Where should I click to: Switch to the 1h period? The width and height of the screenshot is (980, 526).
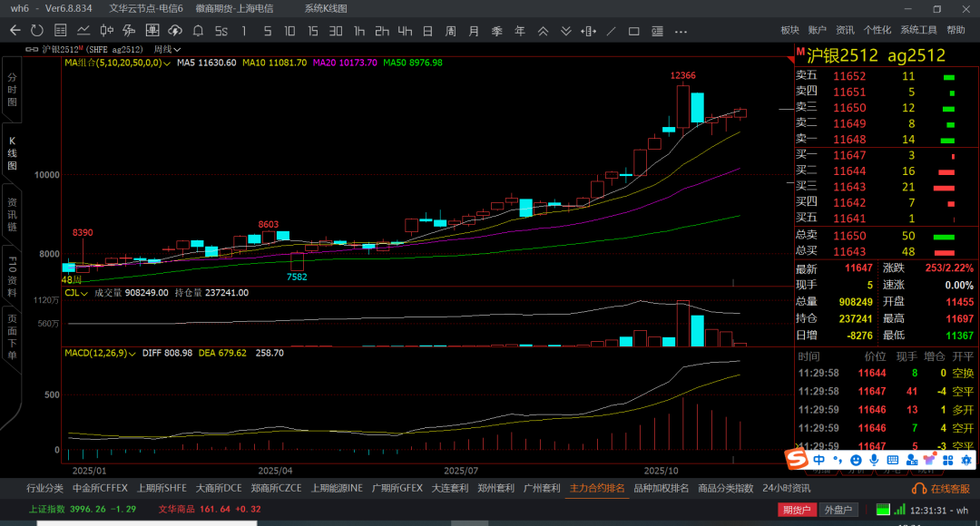tap(358, 31)
